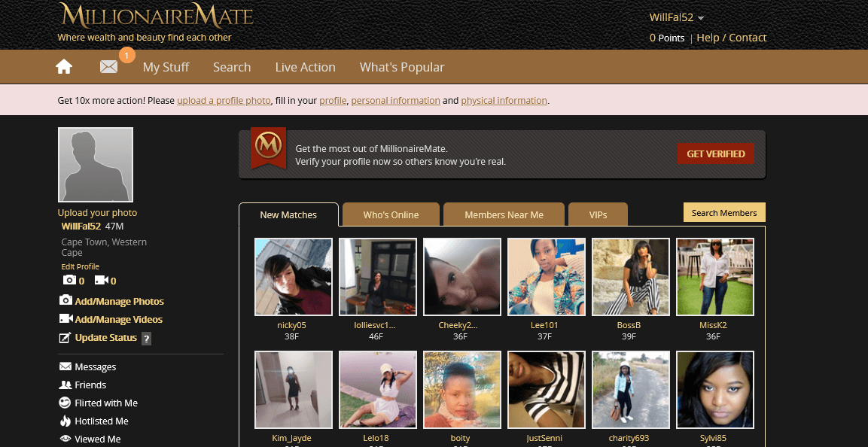This screenshot has height=447, width=868.
Task: Open the Live Action menu
Action: click(x=305, y=67)
